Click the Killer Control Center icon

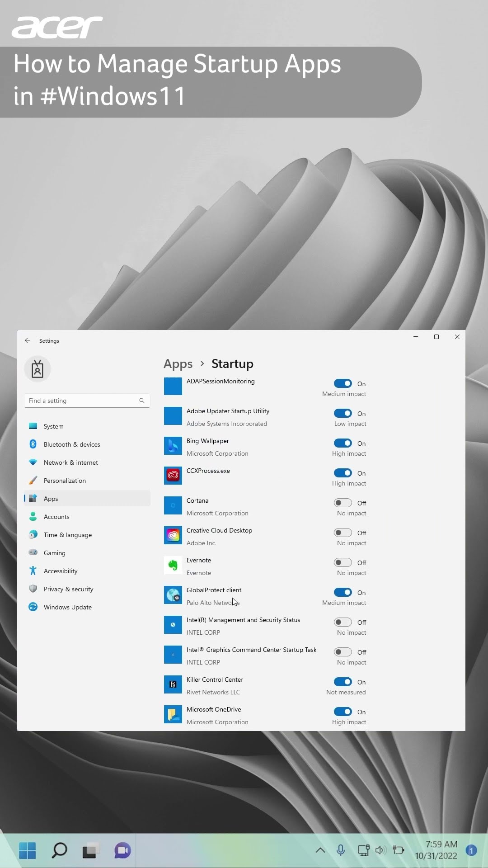[173, 684]
